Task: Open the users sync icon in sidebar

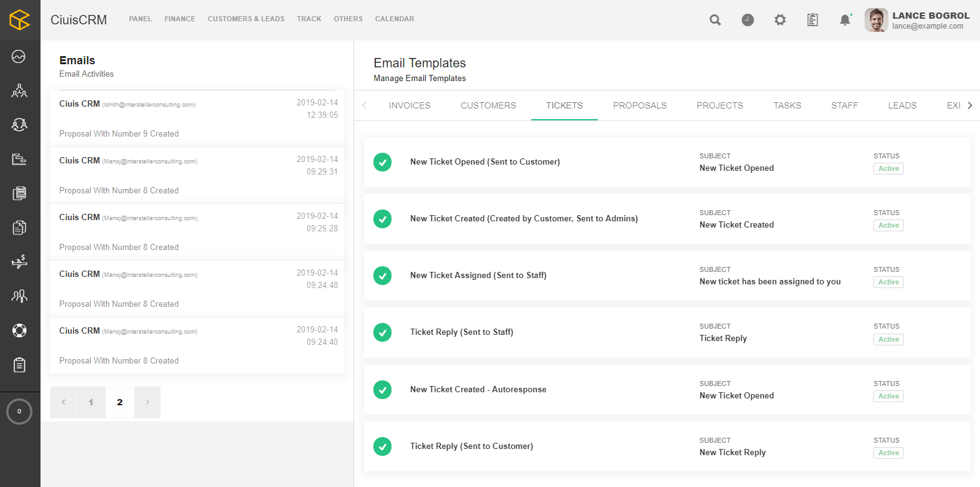Action: pyautogui.click(x=19, y=125)
